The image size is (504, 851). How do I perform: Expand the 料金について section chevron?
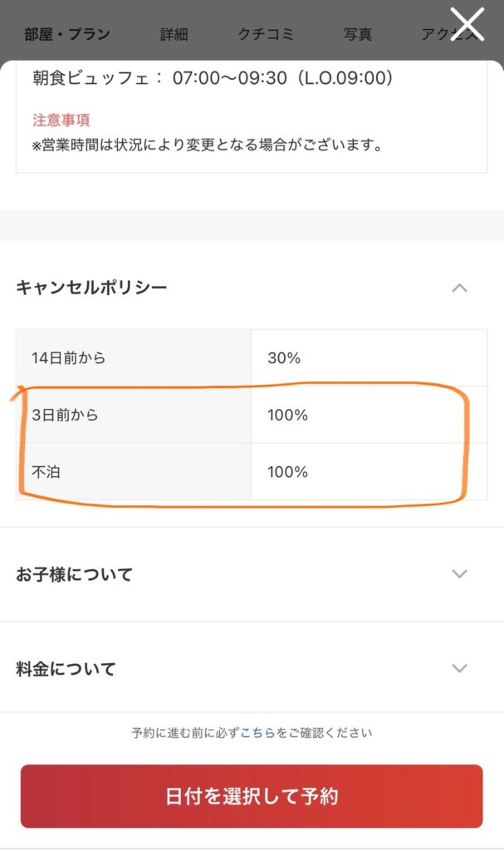(459, 668)
